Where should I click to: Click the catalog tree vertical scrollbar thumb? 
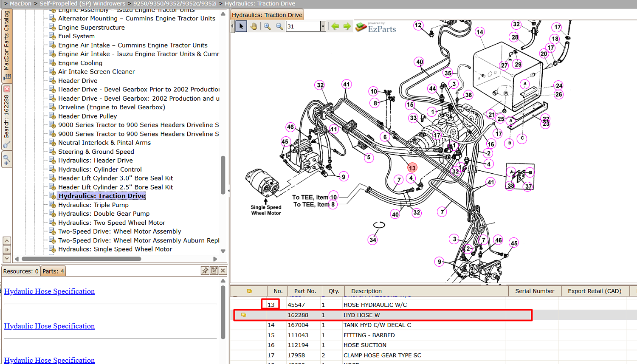(223, 175)
